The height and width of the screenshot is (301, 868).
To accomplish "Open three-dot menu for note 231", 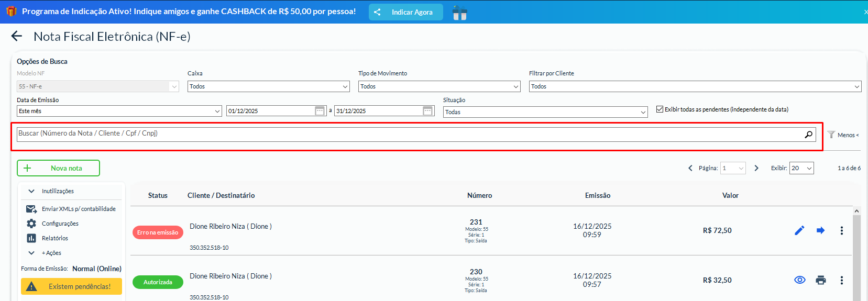I will coord(841,230).
